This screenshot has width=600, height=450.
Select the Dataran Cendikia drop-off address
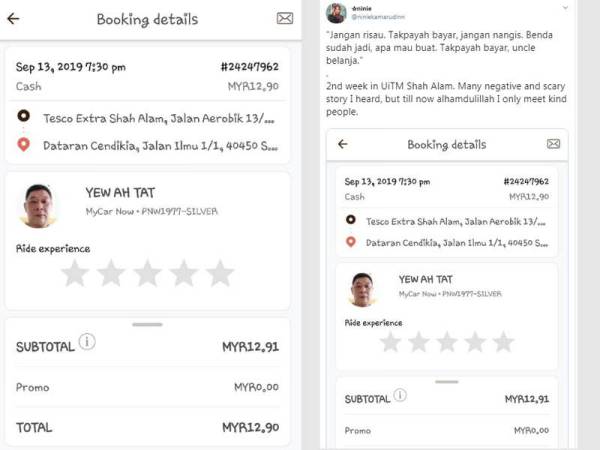160,146
